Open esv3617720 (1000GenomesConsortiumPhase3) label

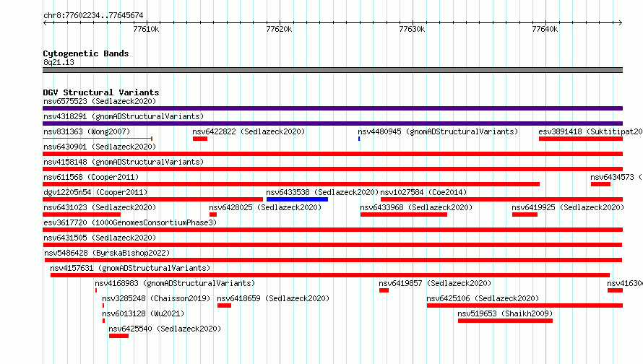click(x=130, y=222)
